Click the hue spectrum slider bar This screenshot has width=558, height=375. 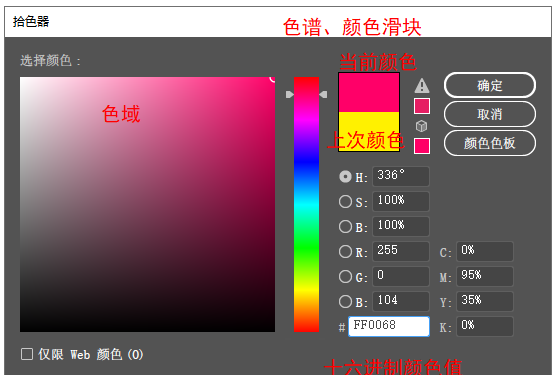pos(306,205)
